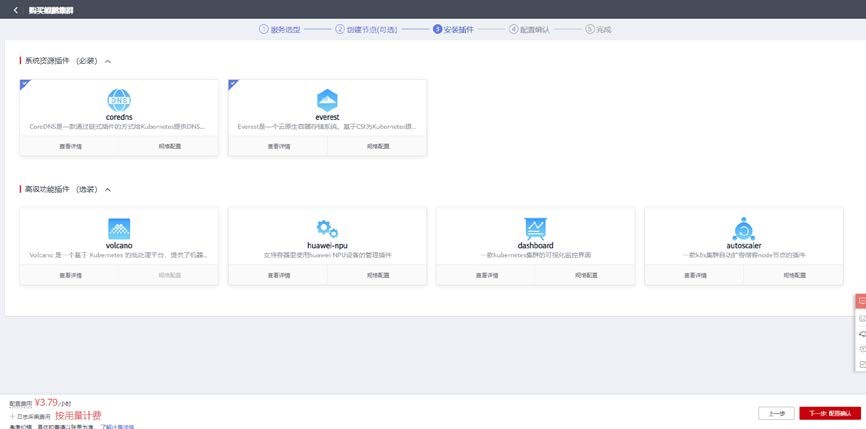866x429 pixels.
Task: Collapse the 高级功能插件 section
Action: pyautogui.click(x=108, y=189)
